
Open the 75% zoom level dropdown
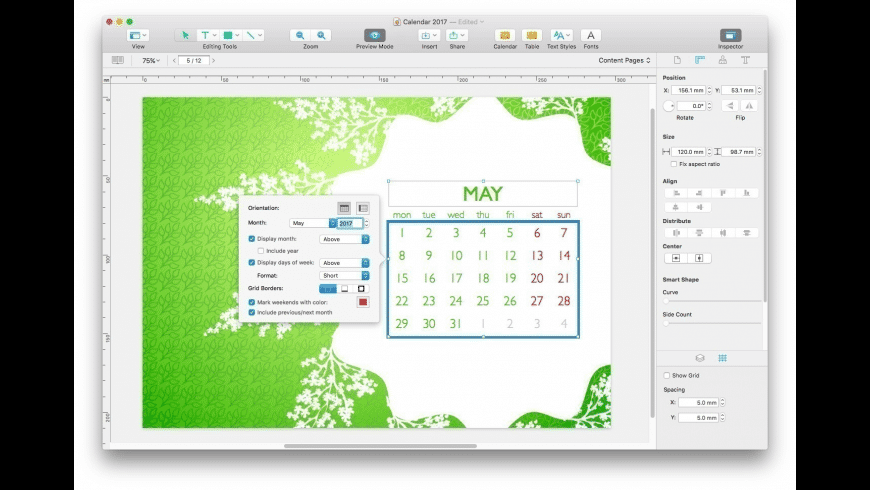[150, 60]
